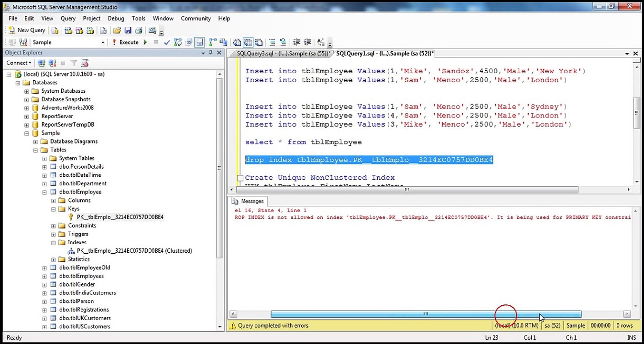Click the Connect Object Explorer icon
Viewport: 644px width, 344px height.
[42, 63]
